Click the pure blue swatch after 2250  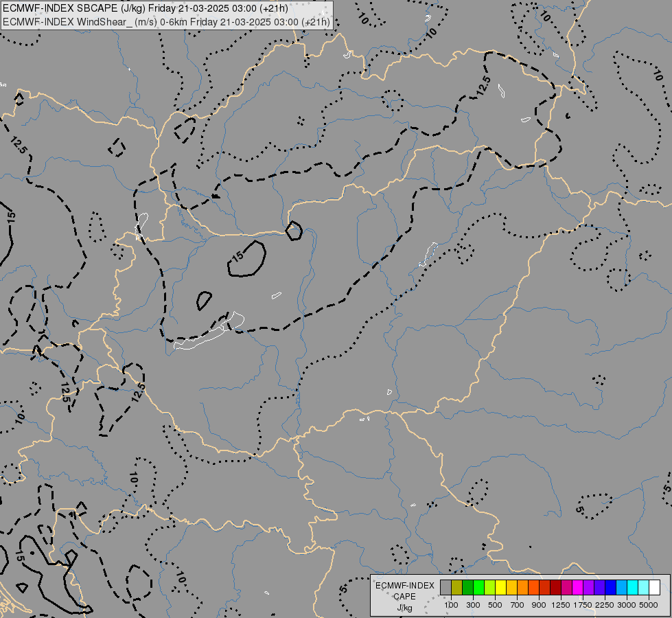point(611,587)
